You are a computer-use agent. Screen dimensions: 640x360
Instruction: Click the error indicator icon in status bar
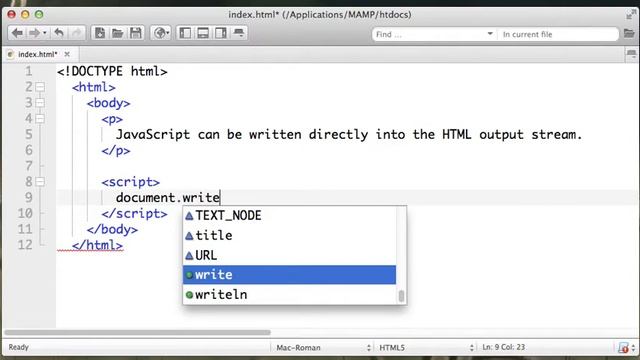(623, 348)
